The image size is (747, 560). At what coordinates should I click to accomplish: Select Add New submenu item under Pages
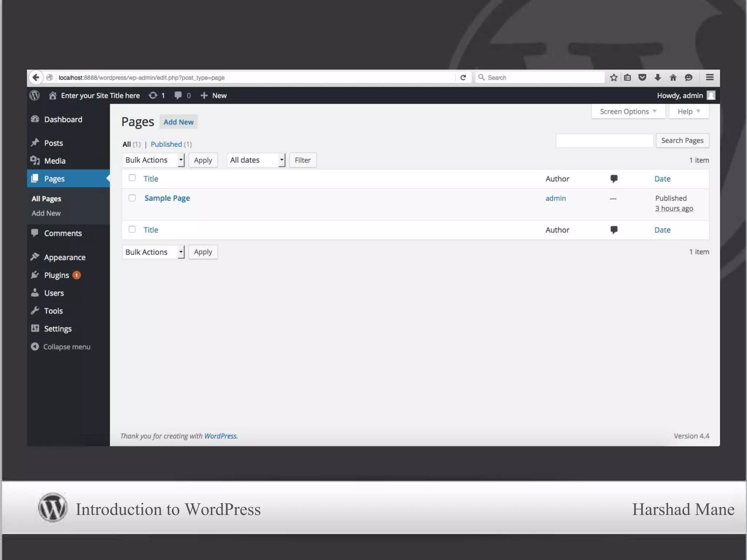point(46,213)
